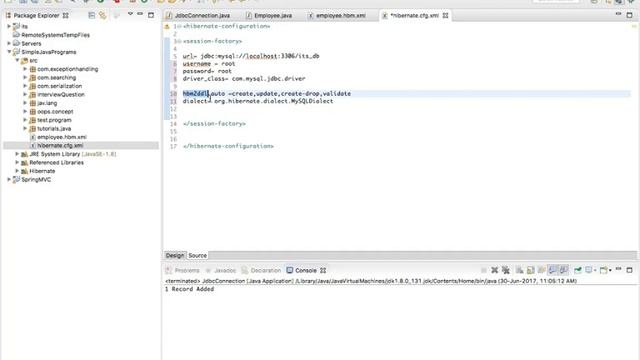The image size is (640, 360).
Task: Open Package Explorer view menu arrow
Action: [130, 15]
